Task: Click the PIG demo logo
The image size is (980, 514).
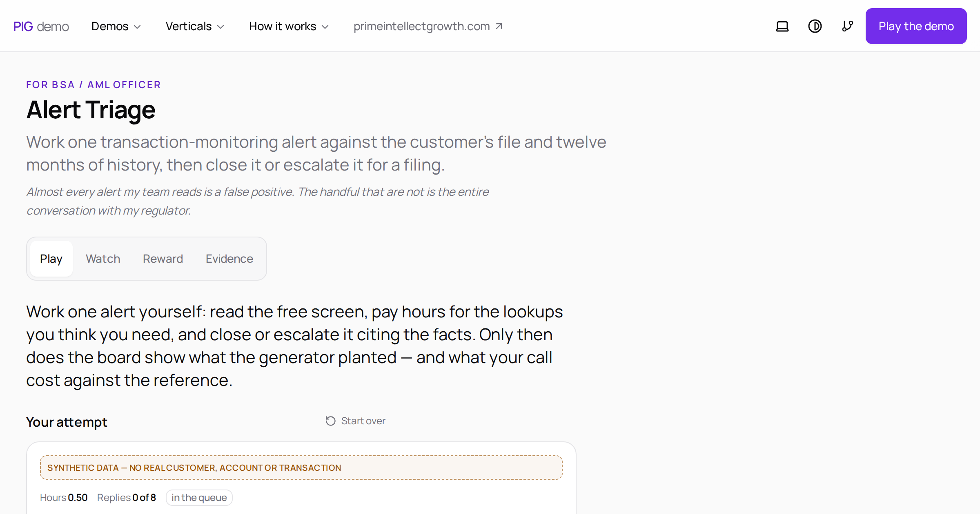Action: pyautogui.click(x=41, y=27)
